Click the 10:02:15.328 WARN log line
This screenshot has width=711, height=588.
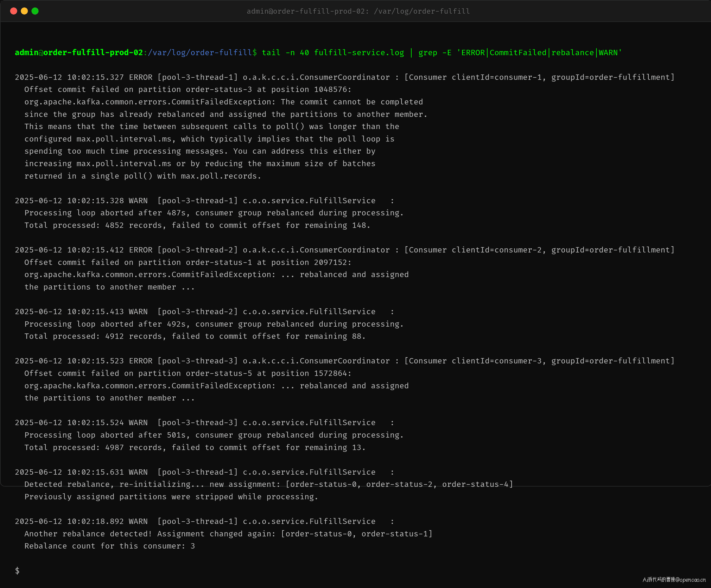204,201
